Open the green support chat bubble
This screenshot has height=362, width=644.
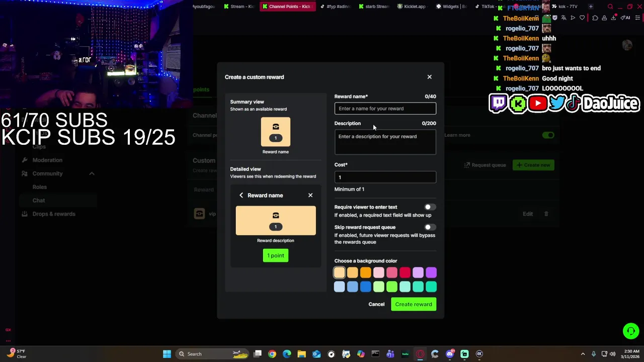[631, 331]
